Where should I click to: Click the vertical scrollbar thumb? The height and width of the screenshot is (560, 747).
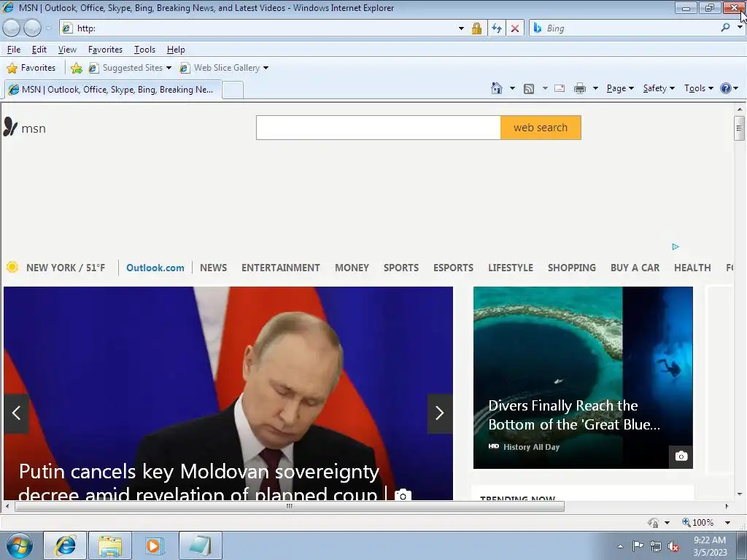pos(740,128)
